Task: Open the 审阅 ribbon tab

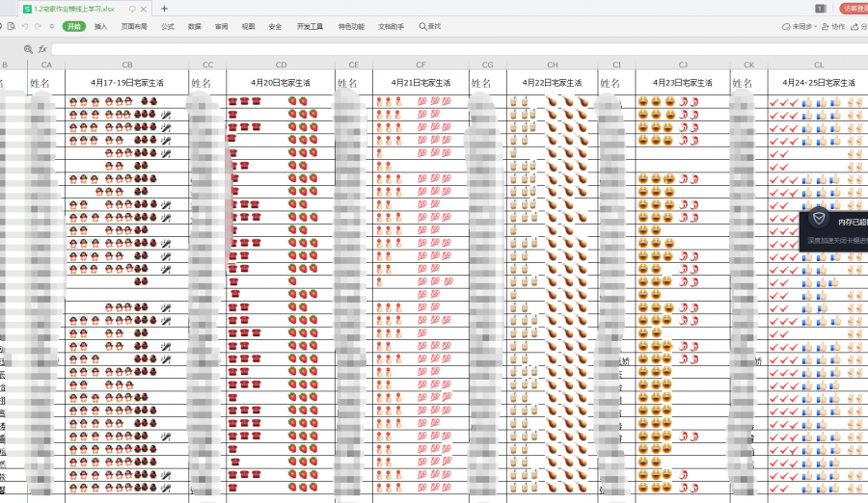Action: point(222,26)
